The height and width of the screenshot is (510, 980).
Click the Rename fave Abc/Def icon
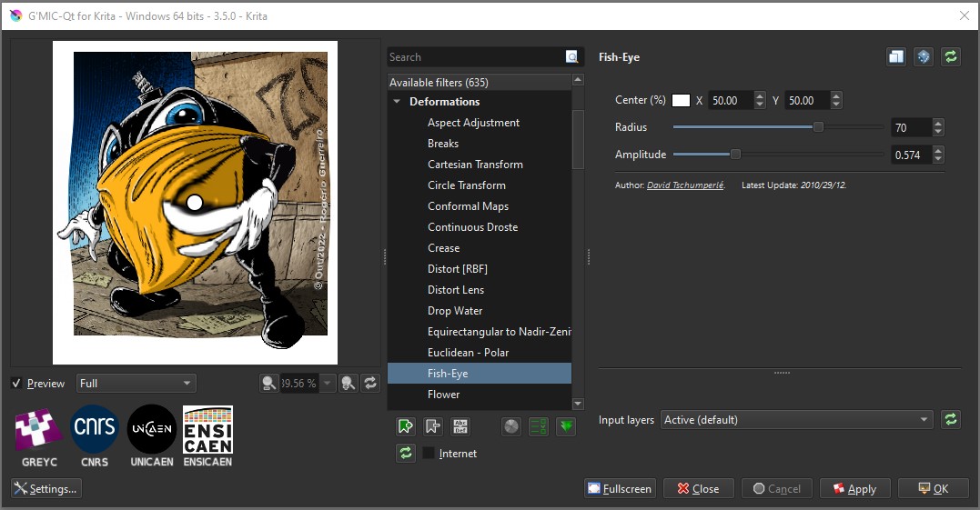[x=460, y=426]
